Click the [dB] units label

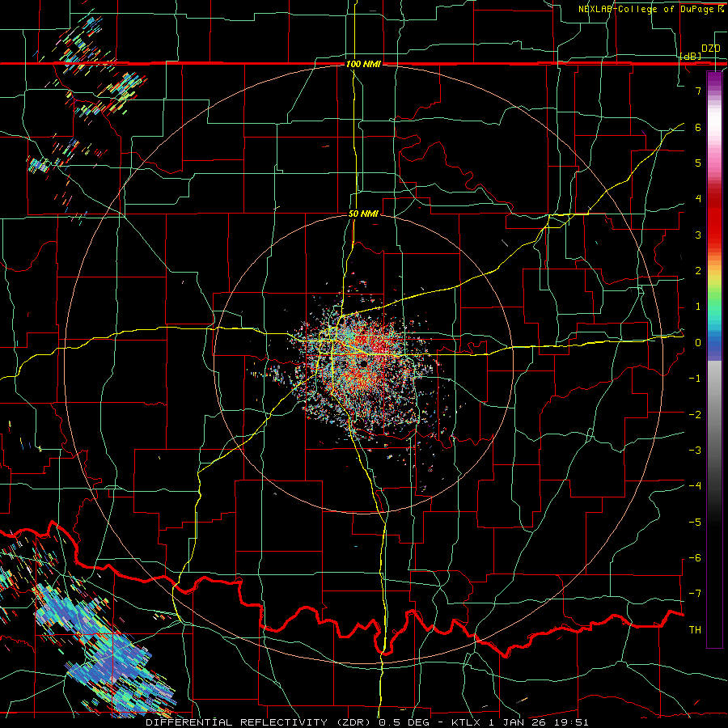tap(691, 56)
